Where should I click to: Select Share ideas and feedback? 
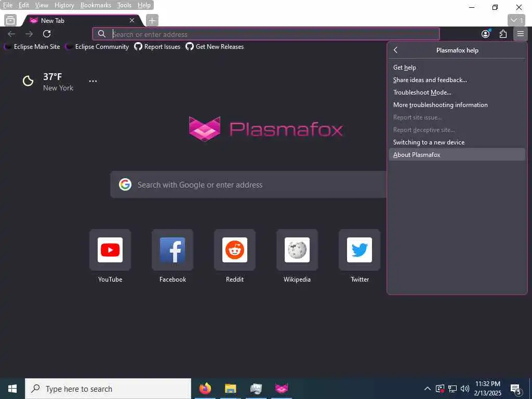pos(457,80)
